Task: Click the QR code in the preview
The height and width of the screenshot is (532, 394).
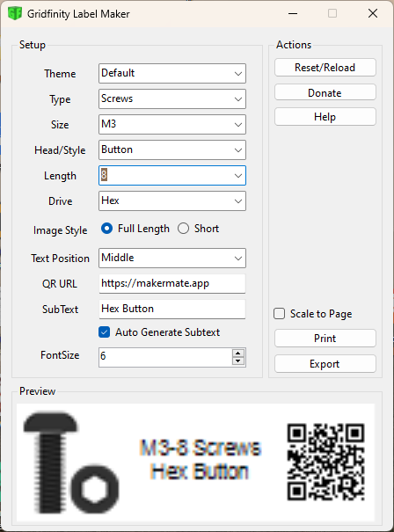Action: click(325, 462)
